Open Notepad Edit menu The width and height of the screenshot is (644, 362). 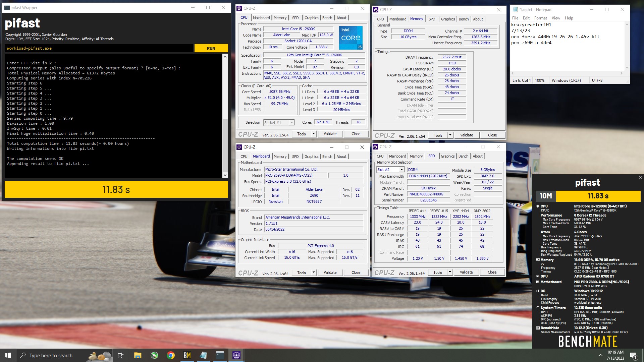pyautogui.click(x=526, y=18)
